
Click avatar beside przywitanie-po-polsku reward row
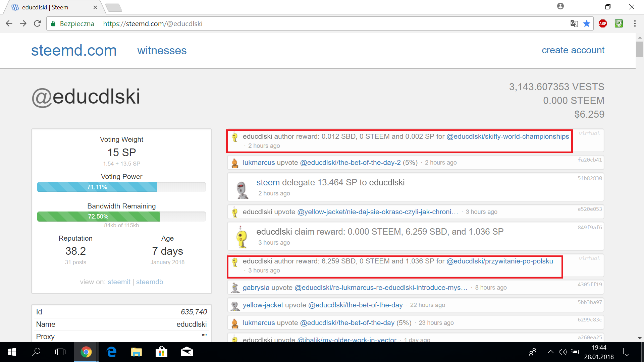point(235,262)
